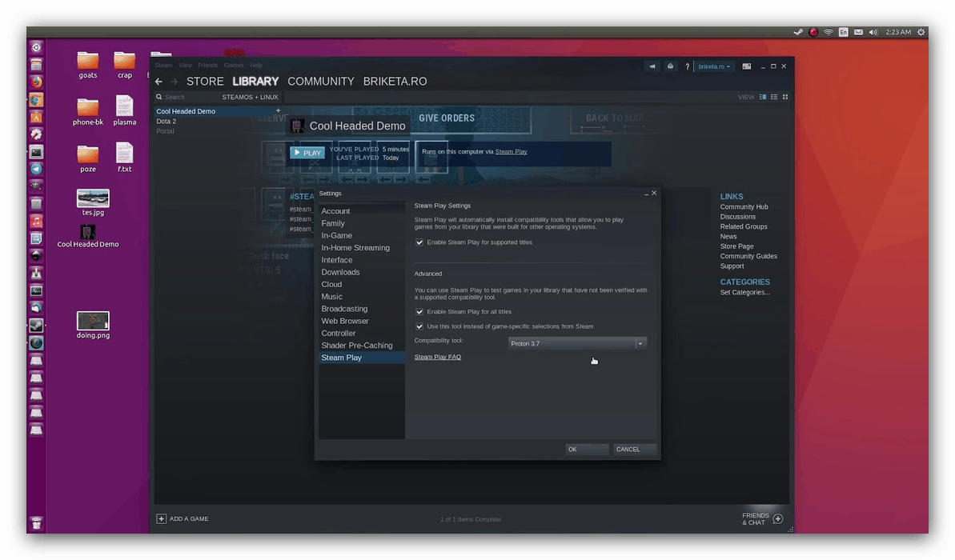The image size is (955, 560).
Task: Toggle 'Use this tool instead' checkbox
Action: (419, 326)
